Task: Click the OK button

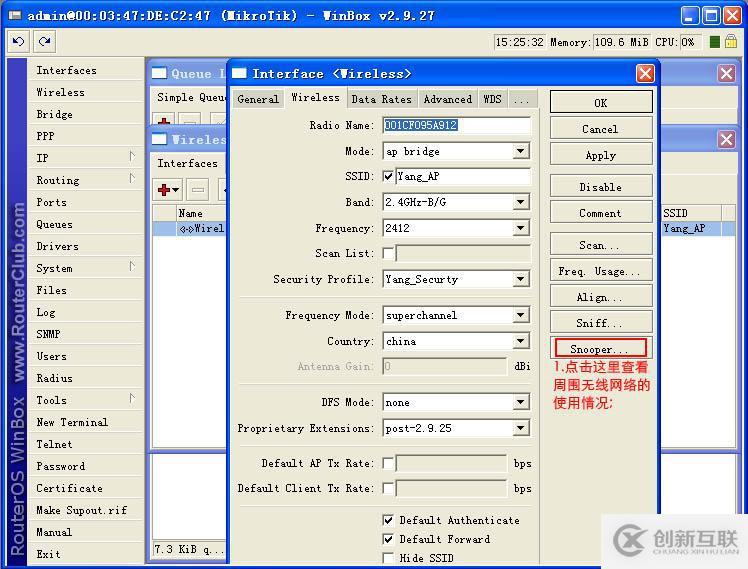Action: tap(601, 103)
